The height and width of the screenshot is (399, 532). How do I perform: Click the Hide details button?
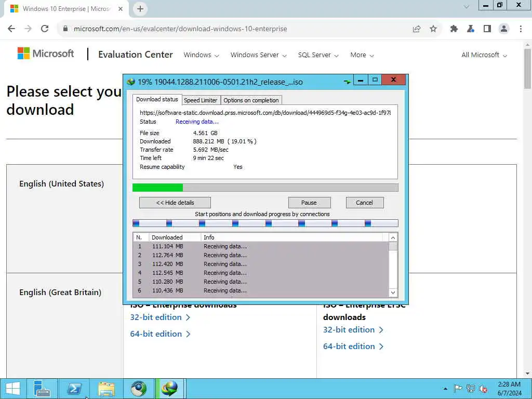175,203
